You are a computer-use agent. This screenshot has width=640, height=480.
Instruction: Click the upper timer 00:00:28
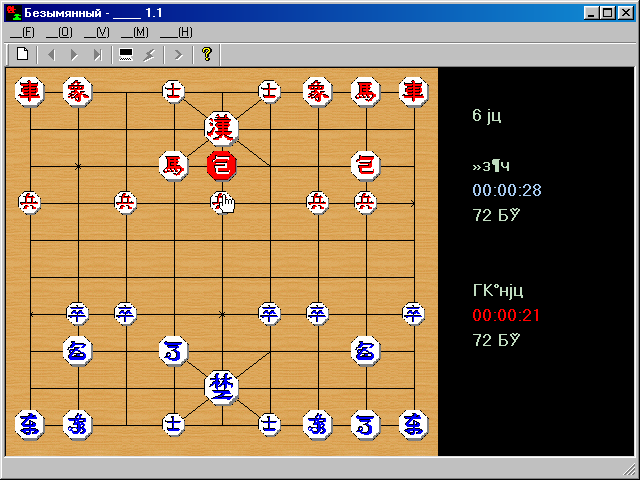[507, 190]
